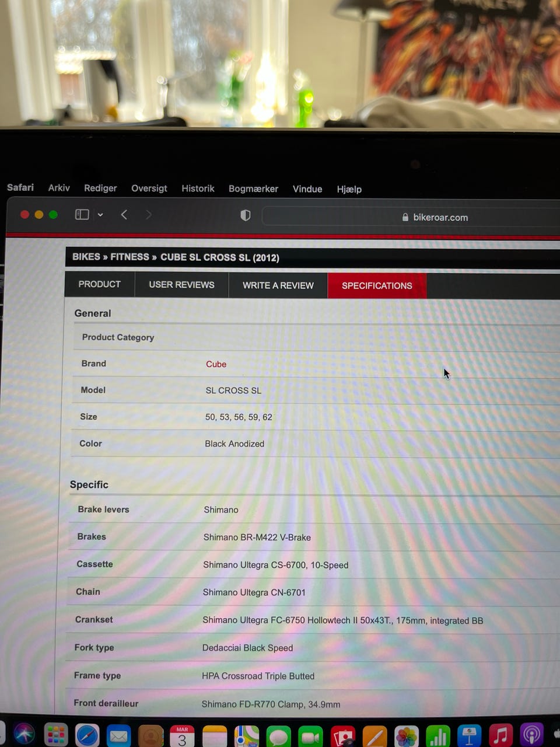Open the privacy report shield icon
The image size is (560, 747).
(x=246, y=215)
